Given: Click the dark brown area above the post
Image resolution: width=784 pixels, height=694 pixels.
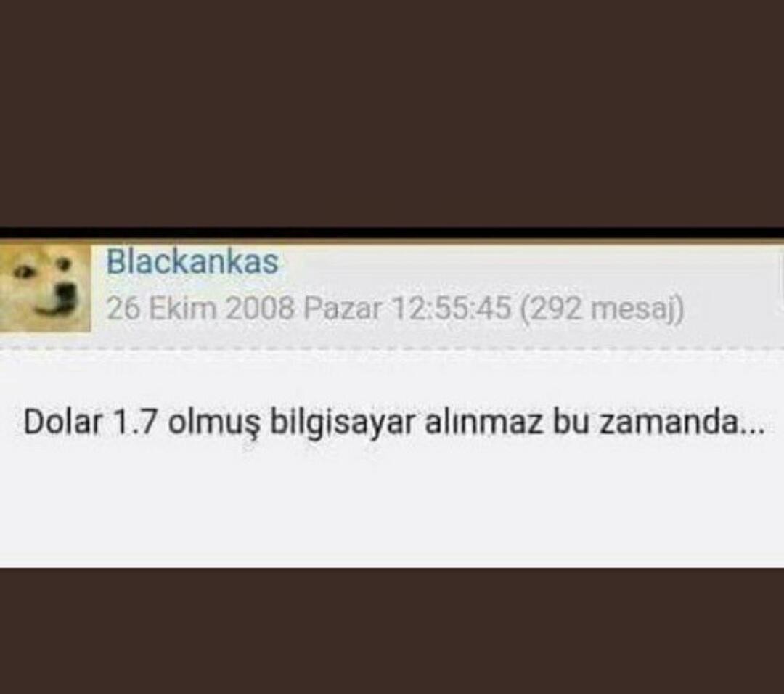Looking at the screenshot, I should point(392,113).
